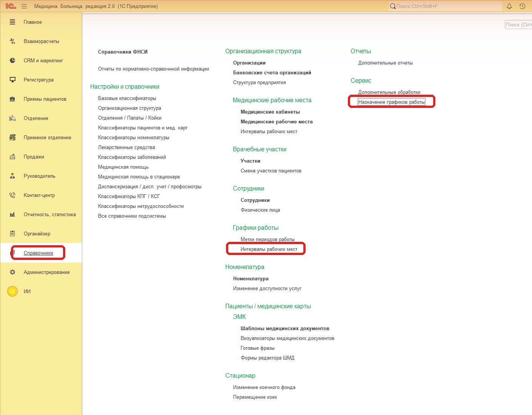Open Лекарственные средства settings
The width and height of the screenshot is (532, 415).
(x=126, y=147)
